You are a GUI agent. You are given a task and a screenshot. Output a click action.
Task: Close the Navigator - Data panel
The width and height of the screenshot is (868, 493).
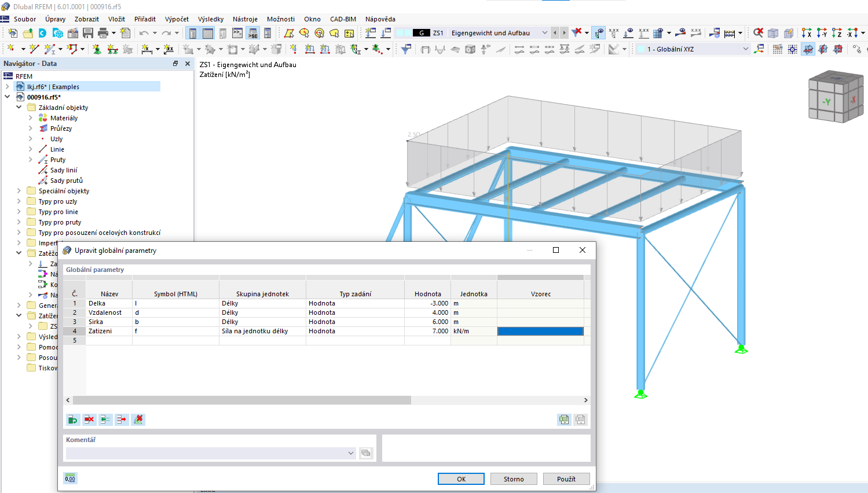(188, 64)
